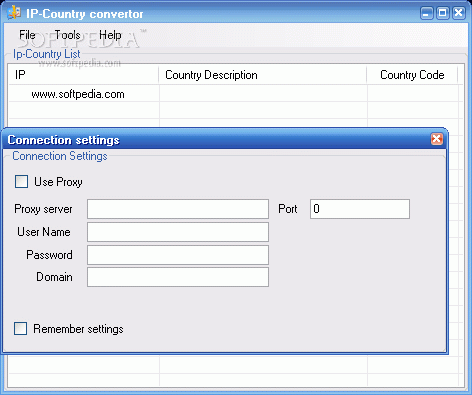Close the Connection settings dialog
This screenshot has width=472, height=395.
[437, 139]
